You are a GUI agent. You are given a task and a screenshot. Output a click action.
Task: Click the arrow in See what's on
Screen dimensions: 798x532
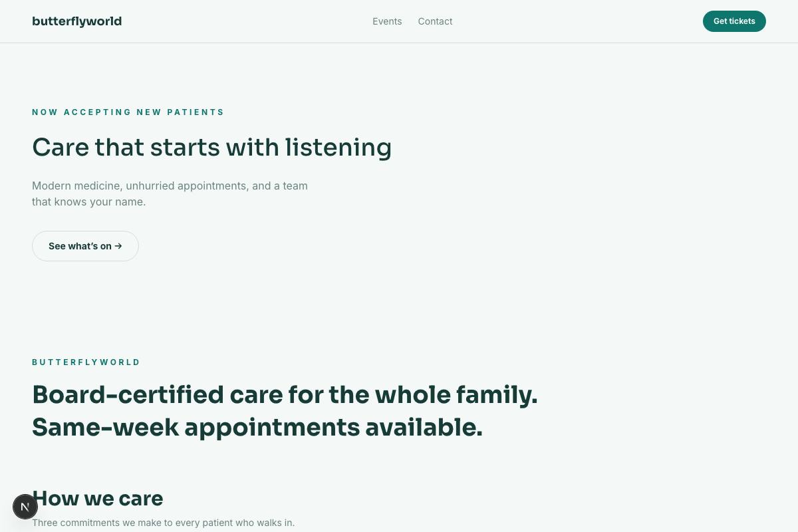pos(118,246)
